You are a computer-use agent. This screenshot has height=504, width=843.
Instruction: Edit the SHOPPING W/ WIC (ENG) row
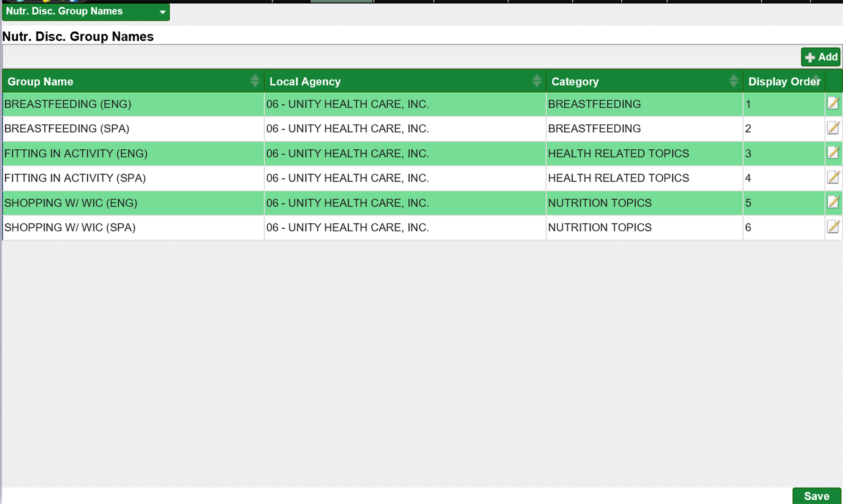click(833, 202)
